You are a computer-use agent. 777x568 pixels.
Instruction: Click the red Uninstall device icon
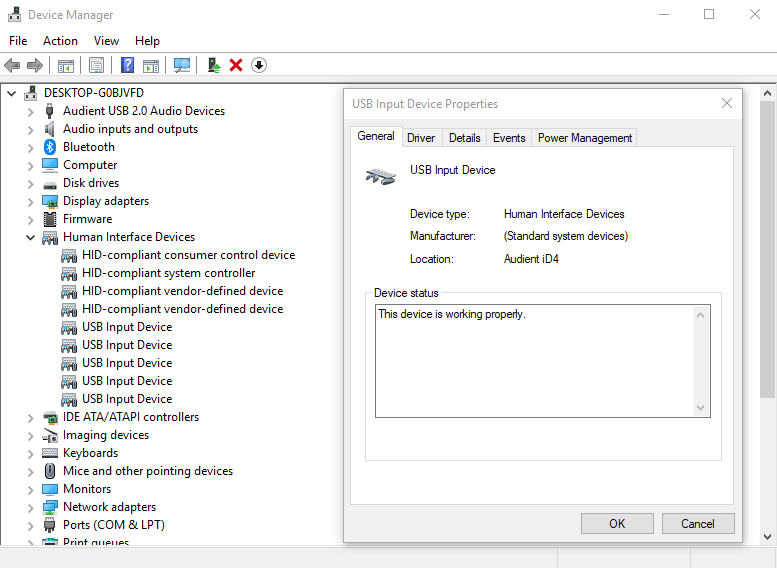click(236, 65)
